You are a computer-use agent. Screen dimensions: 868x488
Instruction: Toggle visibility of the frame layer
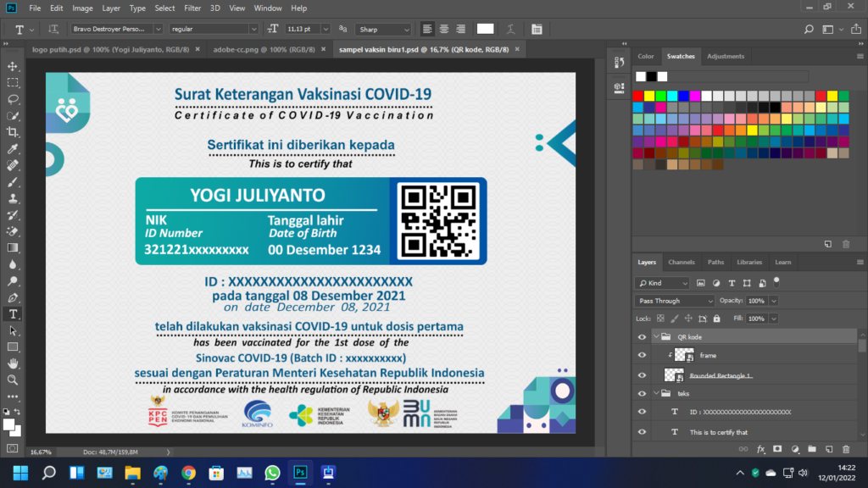pyautogui.click(x=642, y=355)
